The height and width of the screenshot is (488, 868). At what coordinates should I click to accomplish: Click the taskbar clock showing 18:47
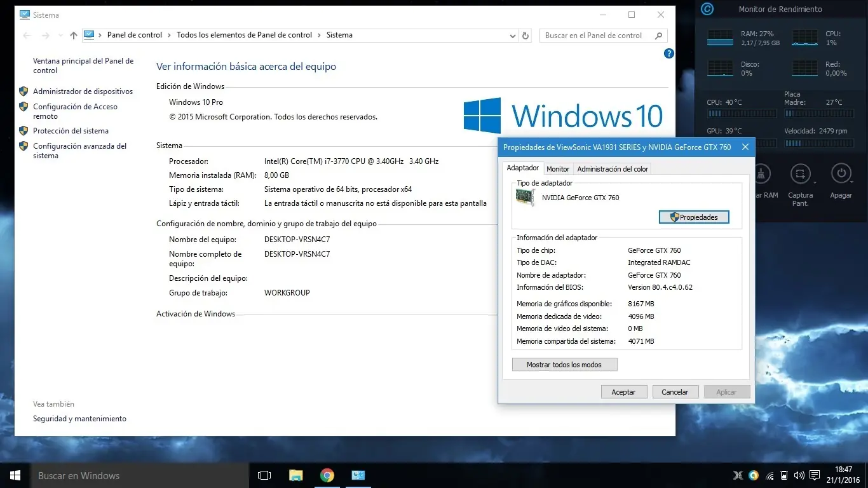(843, 475)
